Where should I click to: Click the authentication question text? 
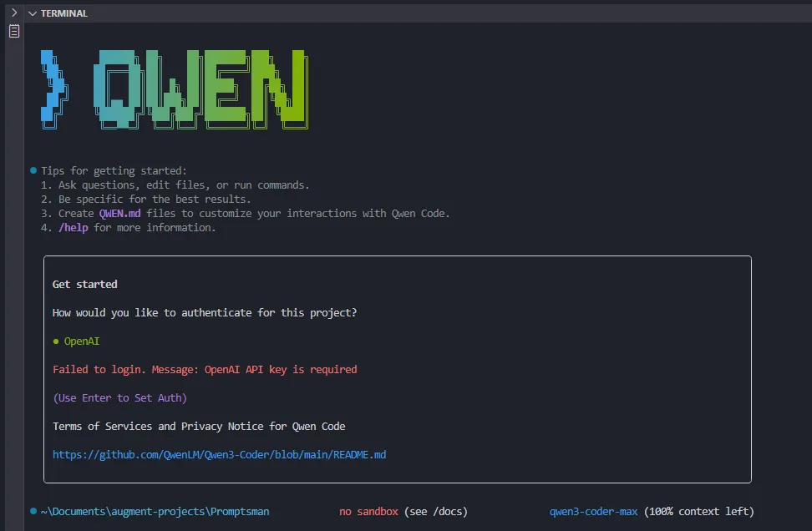click(205, 312)
